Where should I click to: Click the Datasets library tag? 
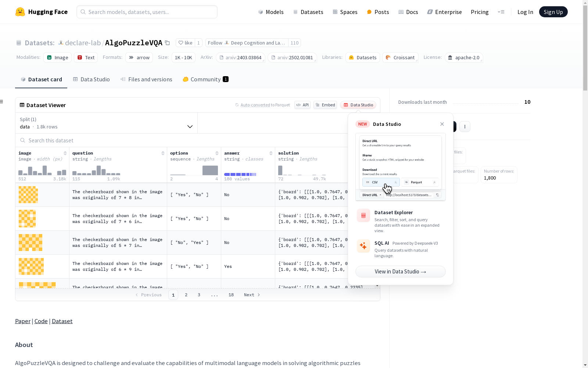[x=363, y=57]
